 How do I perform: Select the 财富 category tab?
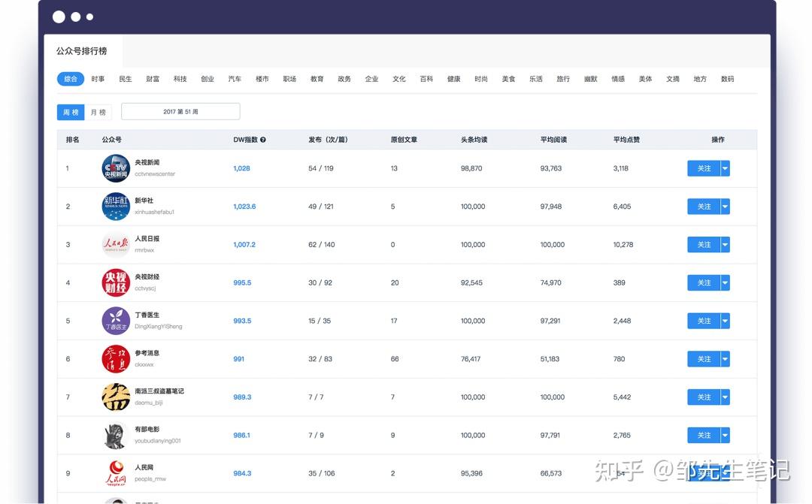[153, 79]
